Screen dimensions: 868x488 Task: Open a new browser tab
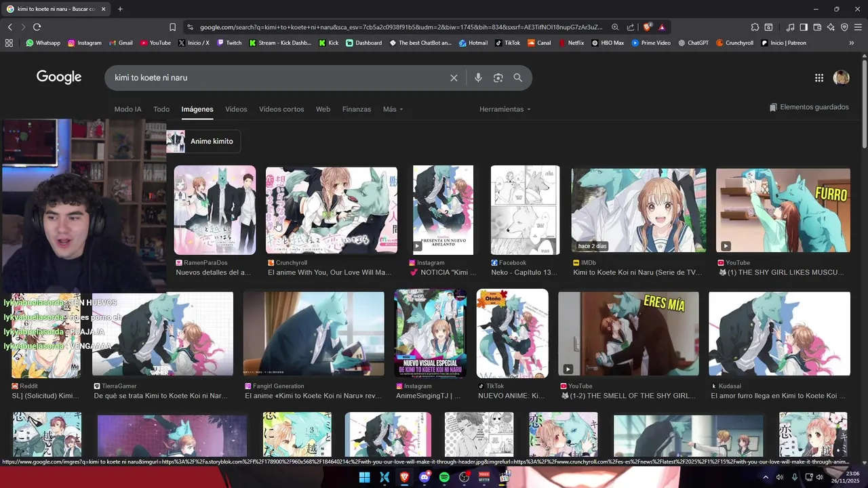tap(120, 9)
